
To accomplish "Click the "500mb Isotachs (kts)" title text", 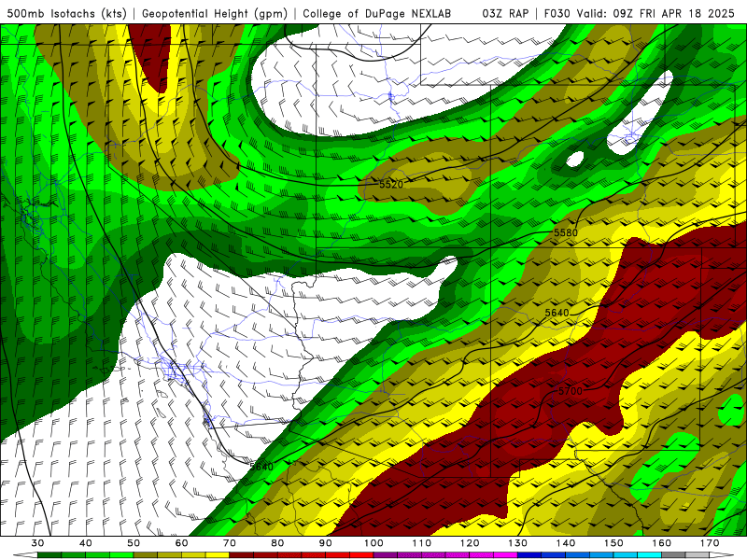I will pos(66,13).
